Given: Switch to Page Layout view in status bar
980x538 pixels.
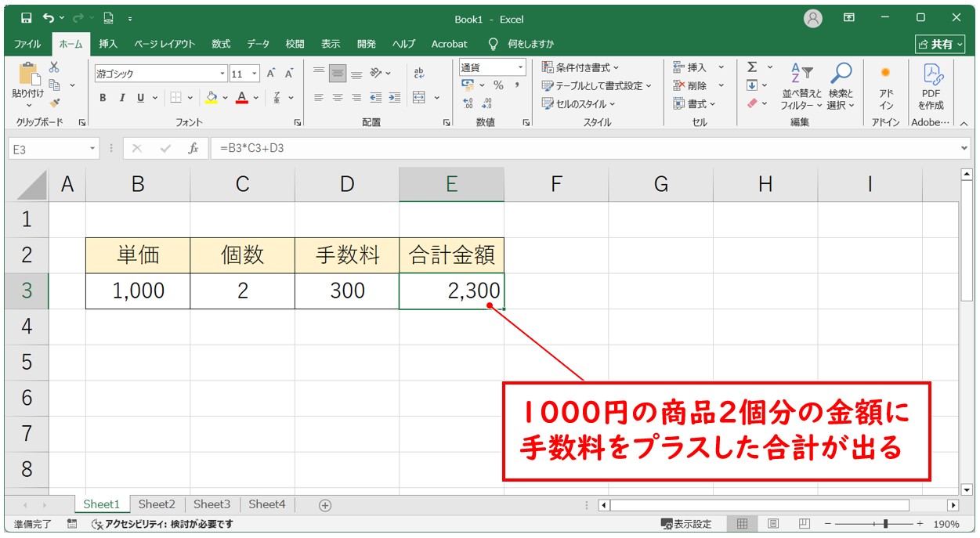Looking at the screenshot, I should pos(773,524).
